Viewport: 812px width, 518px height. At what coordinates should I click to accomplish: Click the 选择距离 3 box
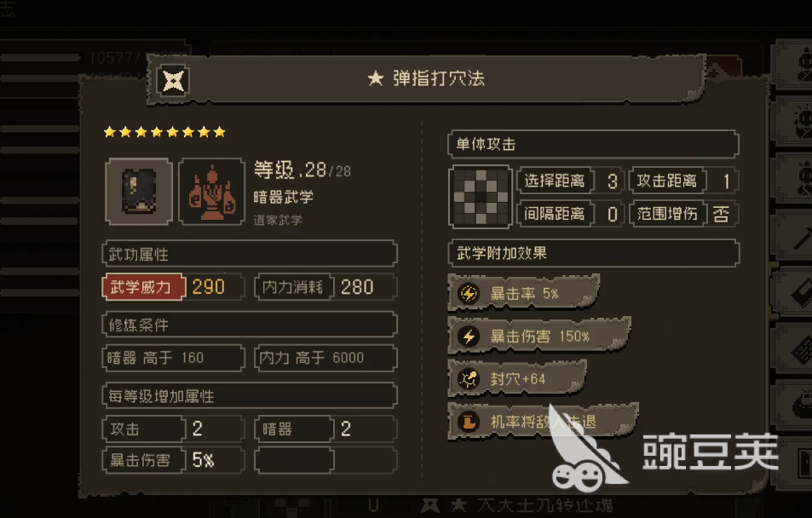pyautogui.click(x=571, y=181)
